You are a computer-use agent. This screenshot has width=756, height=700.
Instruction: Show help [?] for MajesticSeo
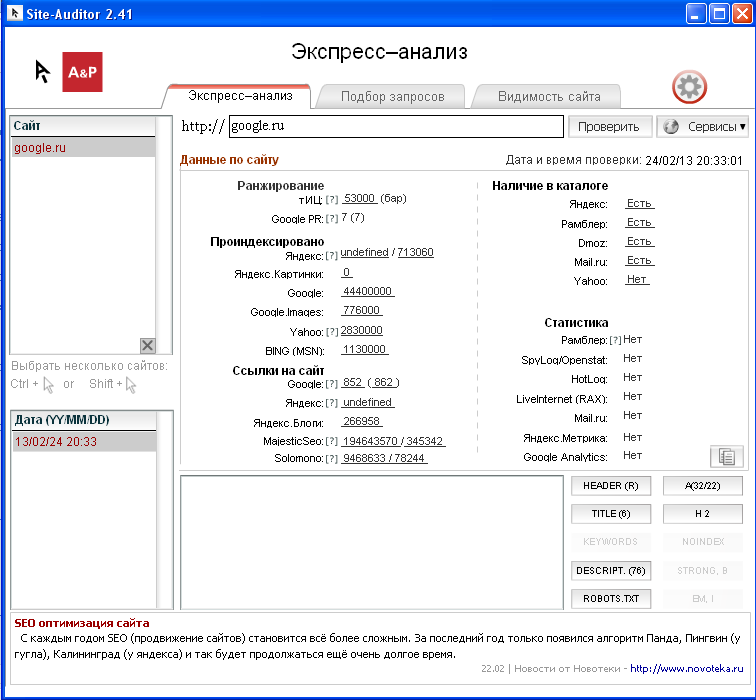tap(332, 441)
